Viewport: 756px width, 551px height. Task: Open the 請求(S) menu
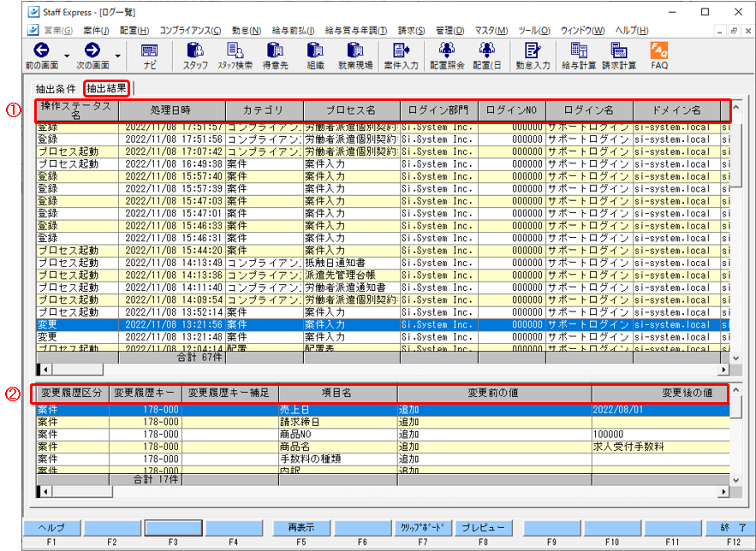[x=411, y=30]
